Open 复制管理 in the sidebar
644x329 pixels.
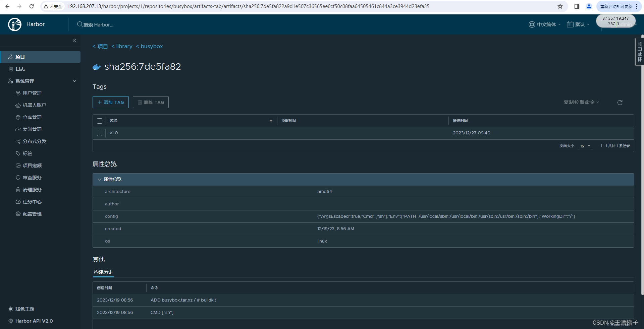click(x=32, y=129)
